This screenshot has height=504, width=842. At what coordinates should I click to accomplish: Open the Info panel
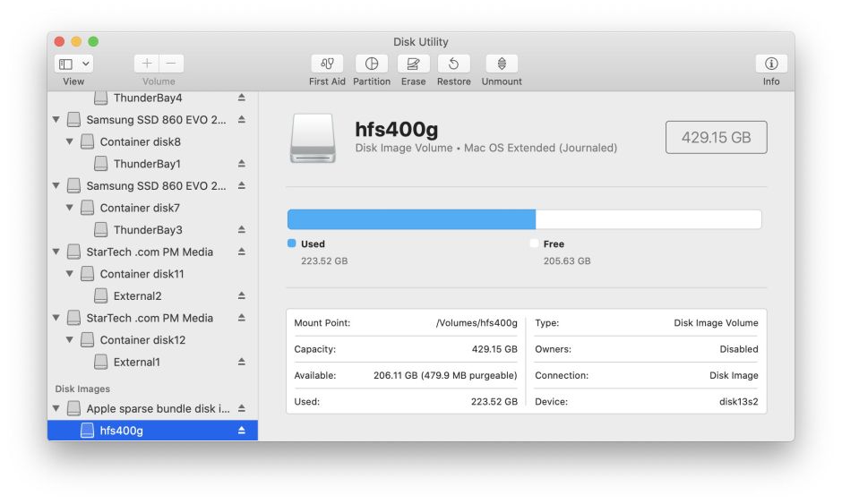(x=770, y=64)
